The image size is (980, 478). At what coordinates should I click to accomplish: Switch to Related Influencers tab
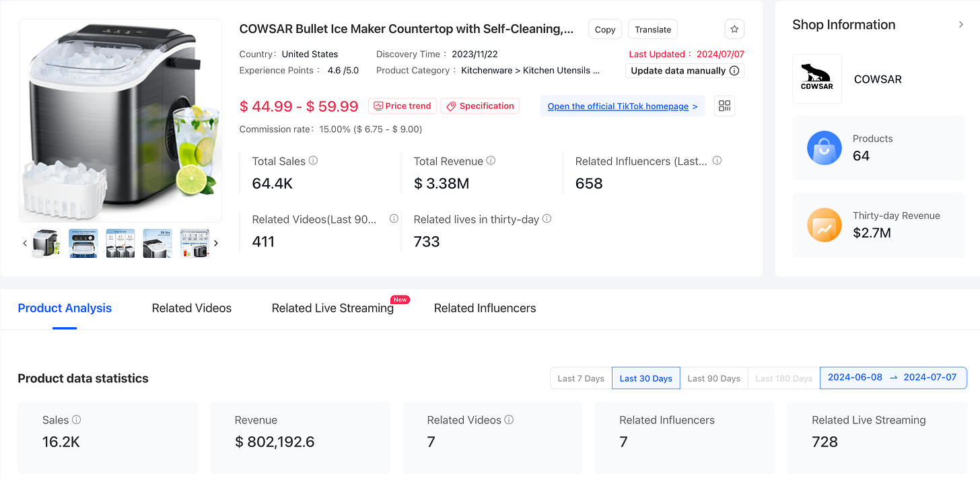click(485, 308)
